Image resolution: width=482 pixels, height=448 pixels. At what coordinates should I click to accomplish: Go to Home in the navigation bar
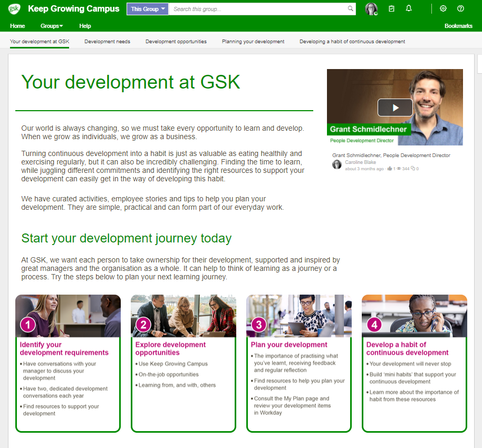coord(17,26)
